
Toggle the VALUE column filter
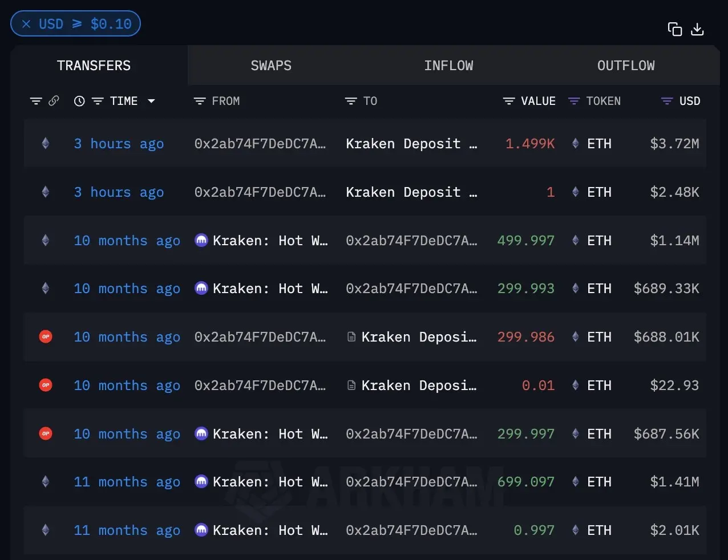(508, 100)
